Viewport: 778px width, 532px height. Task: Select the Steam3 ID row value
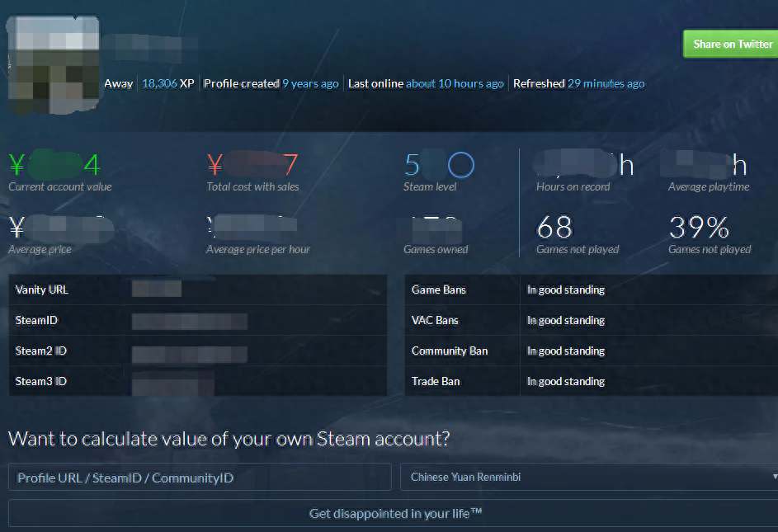[172, 382]
